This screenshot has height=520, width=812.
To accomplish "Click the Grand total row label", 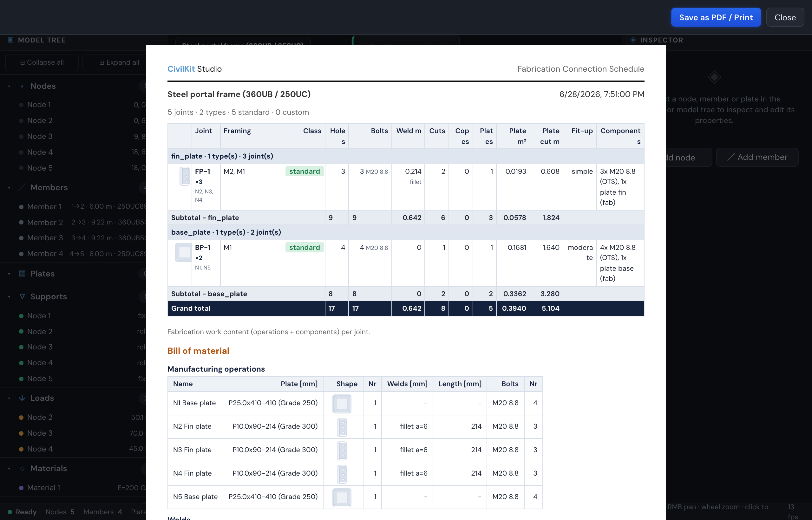I will (191, 308).
